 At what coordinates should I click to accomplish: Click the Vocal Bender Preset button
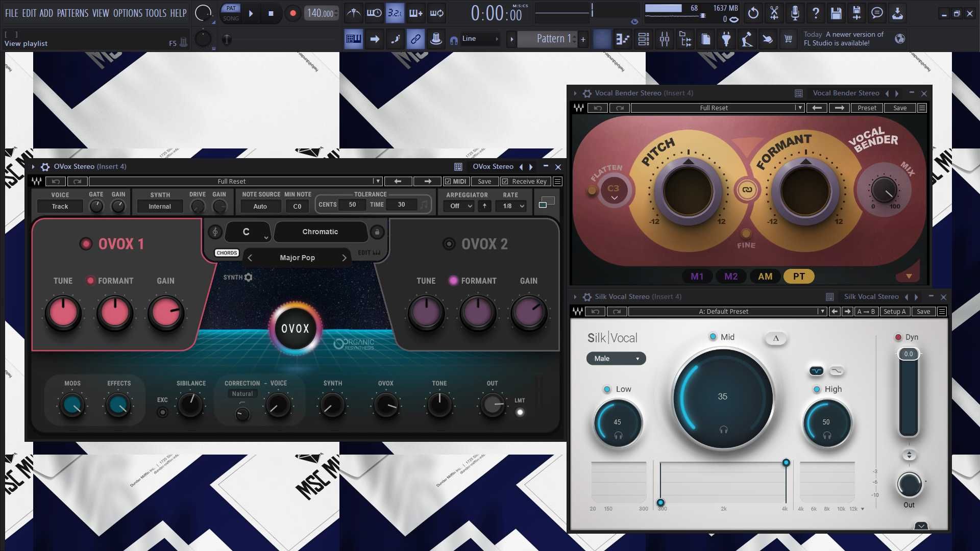[867, 108]
